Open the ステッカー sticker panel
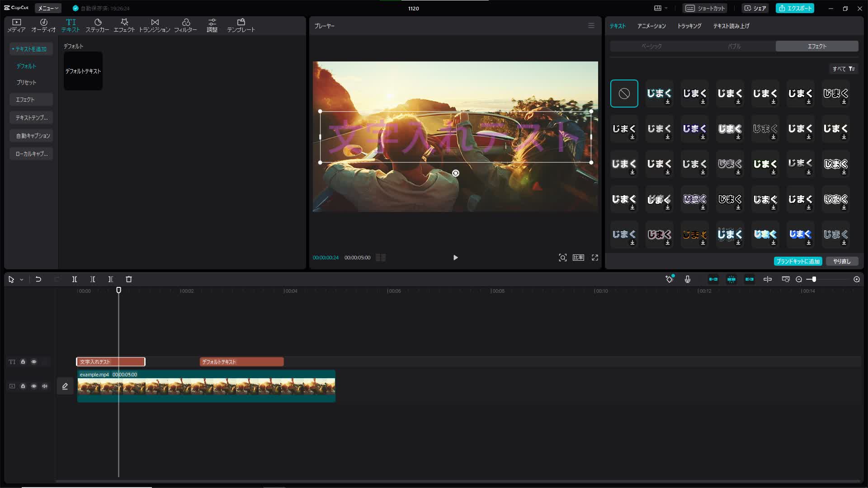This screenshot has height=488, width=868. coord(97,25)
